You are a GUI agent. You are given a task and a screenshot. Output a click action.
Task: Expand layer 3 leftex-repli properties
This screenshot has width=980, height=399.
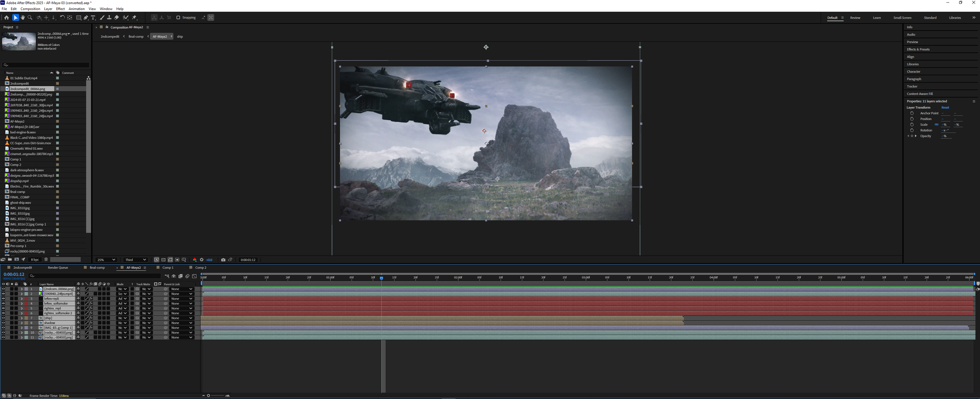tap(22, 299)
